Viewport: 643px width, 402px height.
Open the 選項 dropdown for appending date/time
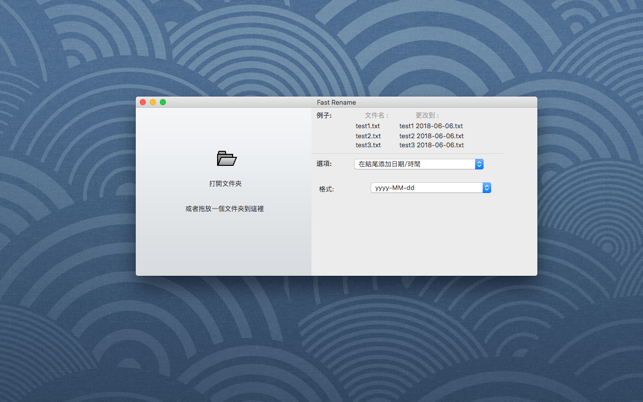[x=419, y=164]
